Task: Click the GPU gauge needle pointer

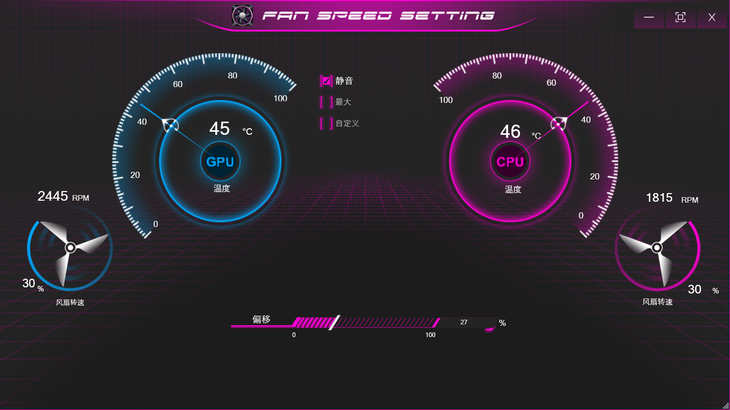Action: coord(169,125)
